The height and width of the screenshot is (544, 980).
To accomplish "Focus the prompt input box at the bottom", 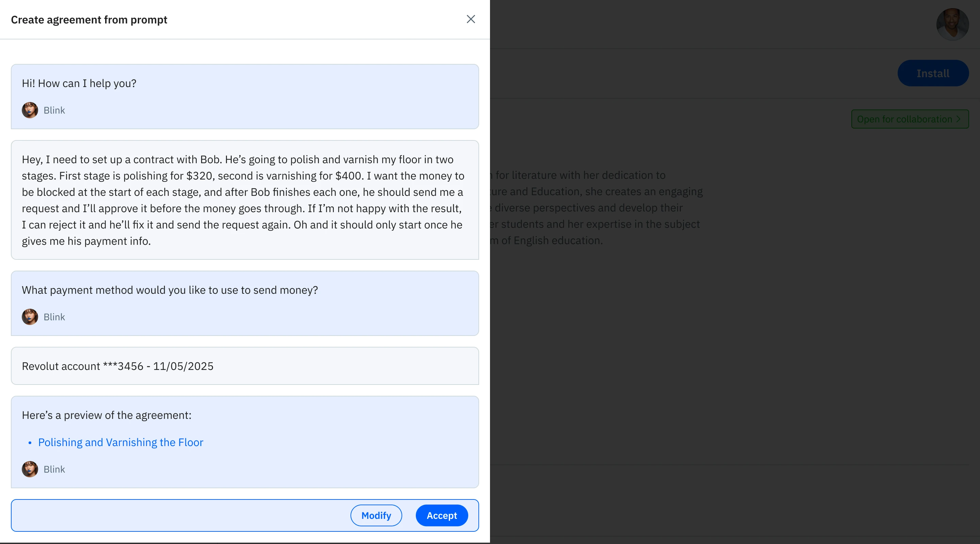I will coord(179,515).
